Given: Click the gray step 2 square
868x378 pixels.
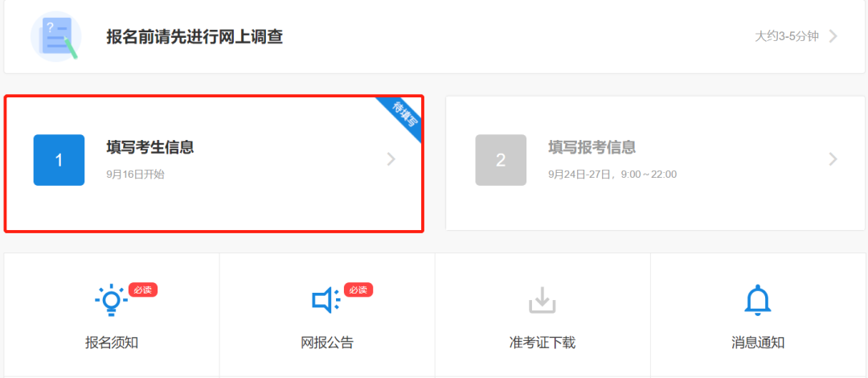Looking at the screenshot, I should coord(501,160).
